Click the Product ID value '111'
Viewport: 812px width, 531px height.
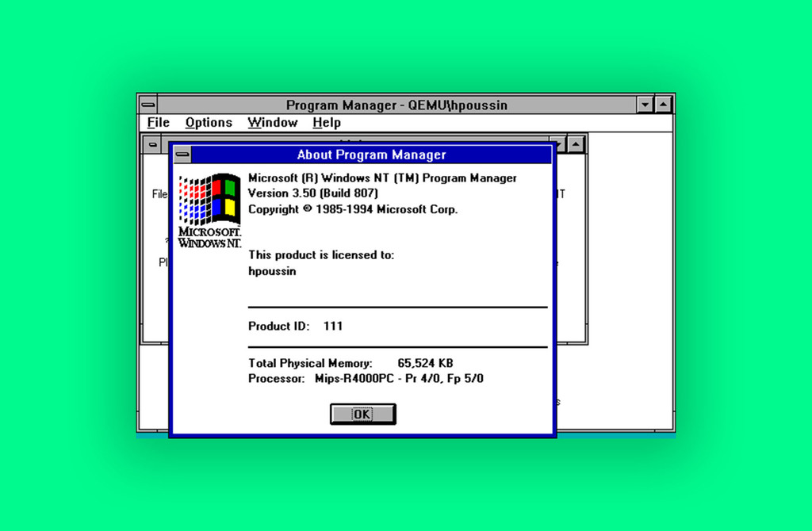tap(332, 326)
